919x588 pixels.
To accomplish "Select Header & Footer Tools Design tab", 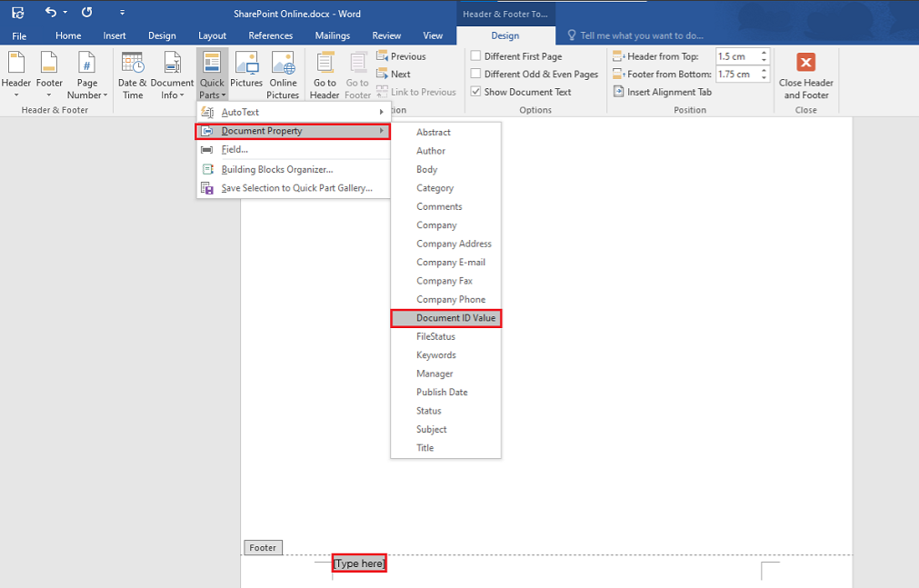I will (x=505, y=35).
